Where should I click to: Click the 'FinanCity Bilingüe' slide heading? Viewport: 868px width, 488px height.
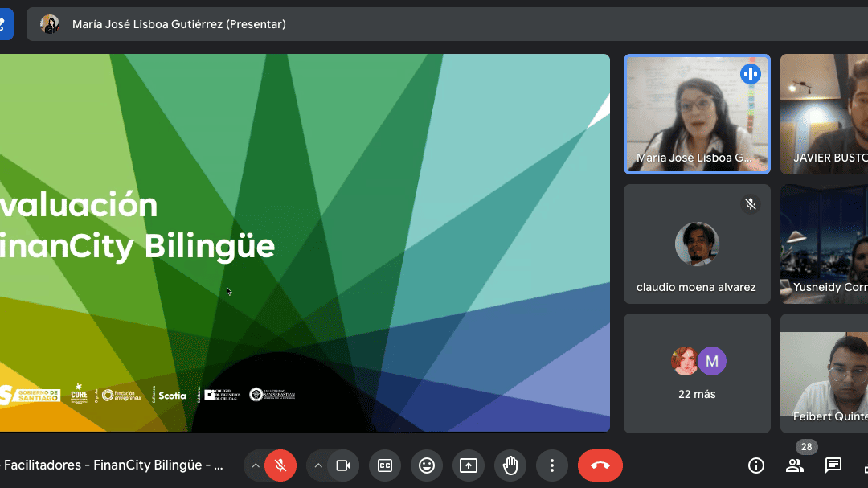pyautogui.click(x=137, y=246)
